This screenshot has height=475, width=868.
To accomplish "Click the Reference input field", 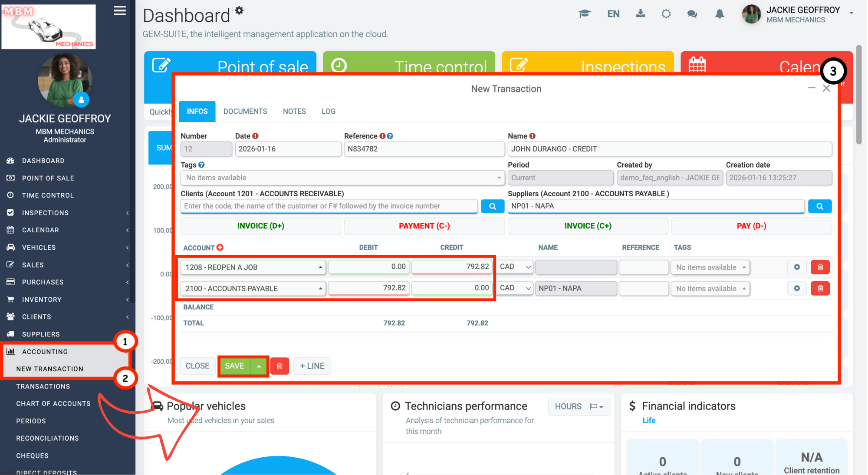I will pos(424,149).
